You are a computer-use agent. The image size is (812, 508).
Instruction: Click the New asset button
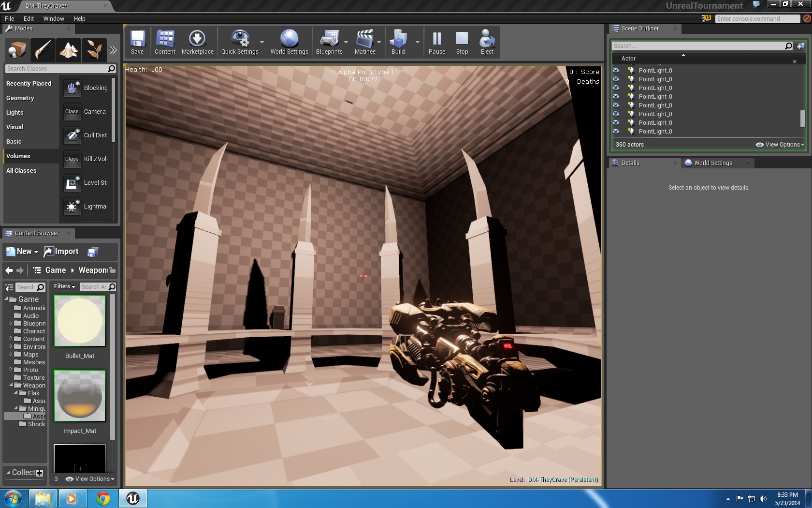pos(22,252)
